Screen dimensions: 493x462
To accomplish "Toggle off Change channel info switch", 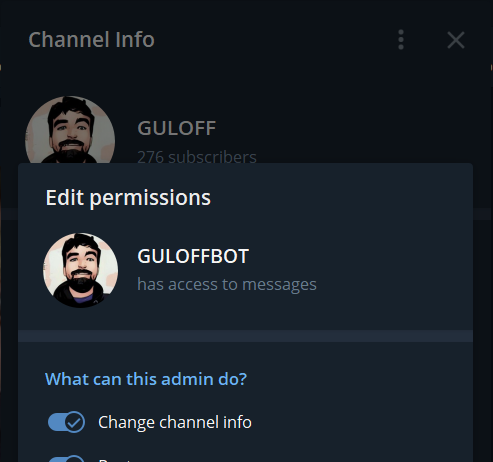I will (x=66, y=422).
